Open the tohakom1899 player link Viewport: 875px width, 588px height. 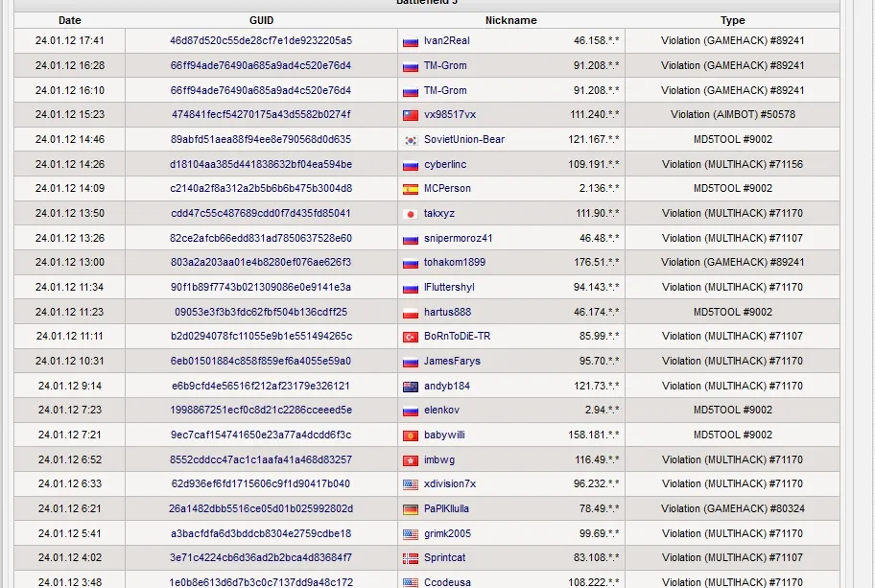tap(454, 262)
